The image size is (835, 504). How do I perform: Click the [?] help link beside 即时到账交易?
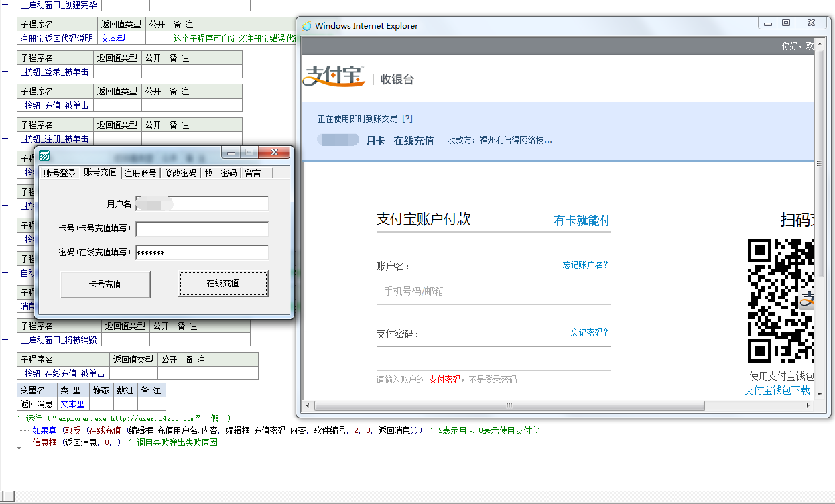pos(407,119)
